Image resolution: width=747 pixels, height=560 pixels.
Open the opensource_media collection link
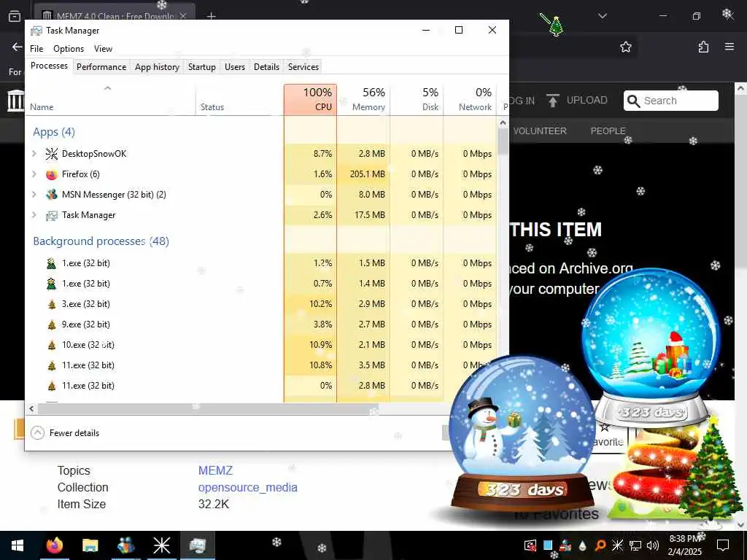click(248, 488)
